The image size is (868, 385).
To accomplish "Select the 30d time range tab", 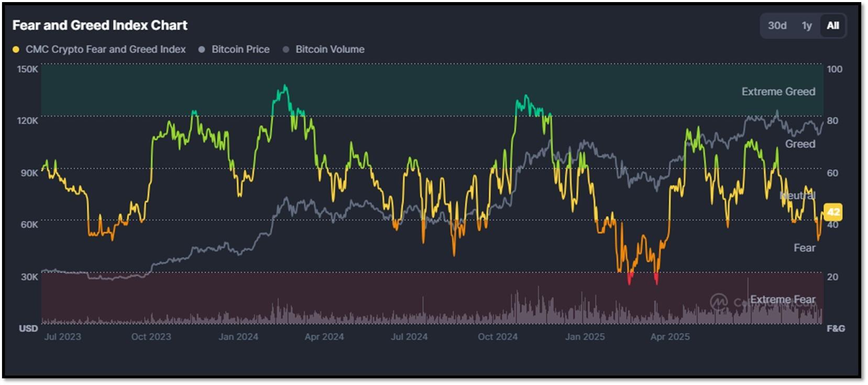I will tap(777, 26).
